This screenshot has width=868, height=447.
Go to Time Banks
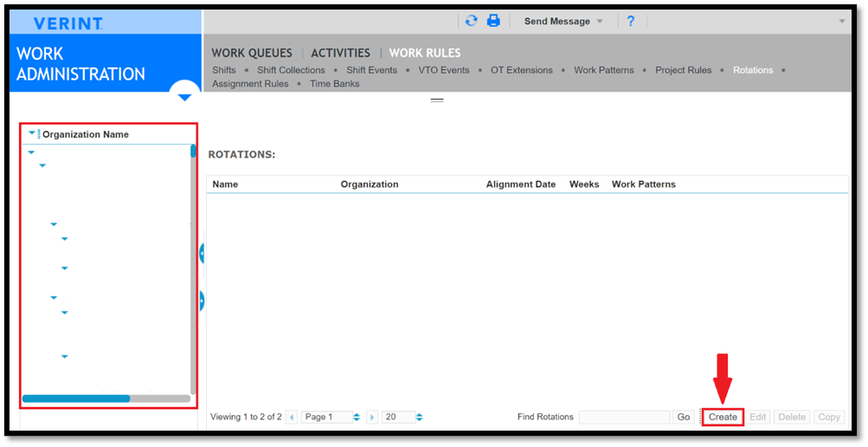[x=334, y=84]
